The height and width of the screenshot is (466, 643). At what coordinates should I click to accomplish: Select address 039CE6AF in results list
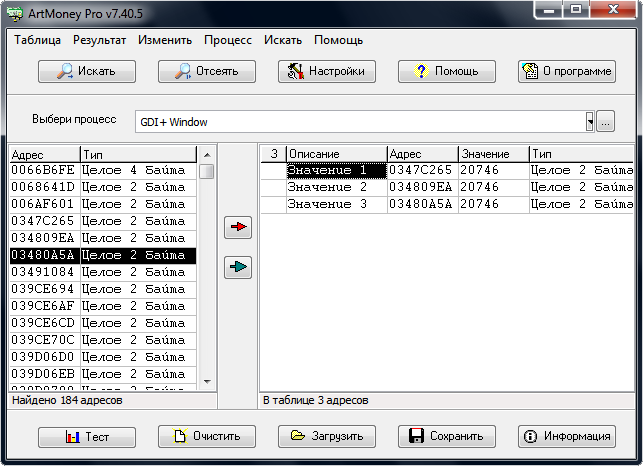click(43, 306)
